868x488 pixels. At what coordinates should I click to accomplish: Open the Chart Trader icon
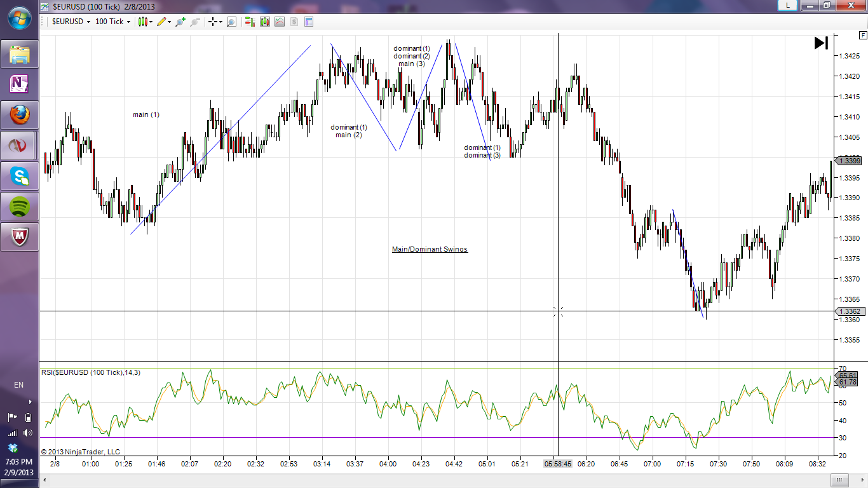pyautogui.click(x=249, y=22)
